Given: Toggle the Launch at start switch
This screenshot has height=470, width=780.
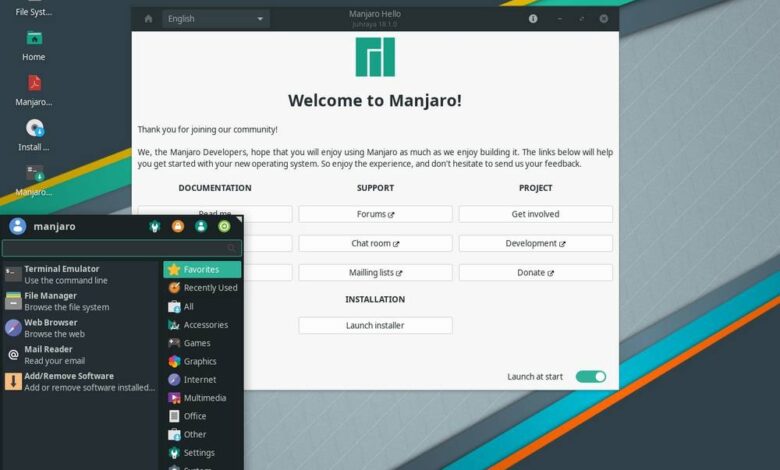Looking at the screenshot, I should click(590, 376).
